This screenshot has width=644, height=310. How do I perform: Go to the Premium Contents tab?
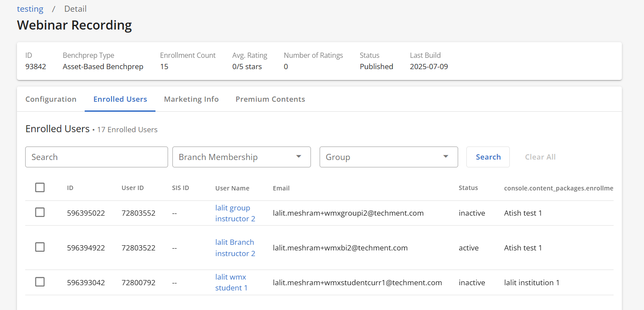[x=270, y=99]
